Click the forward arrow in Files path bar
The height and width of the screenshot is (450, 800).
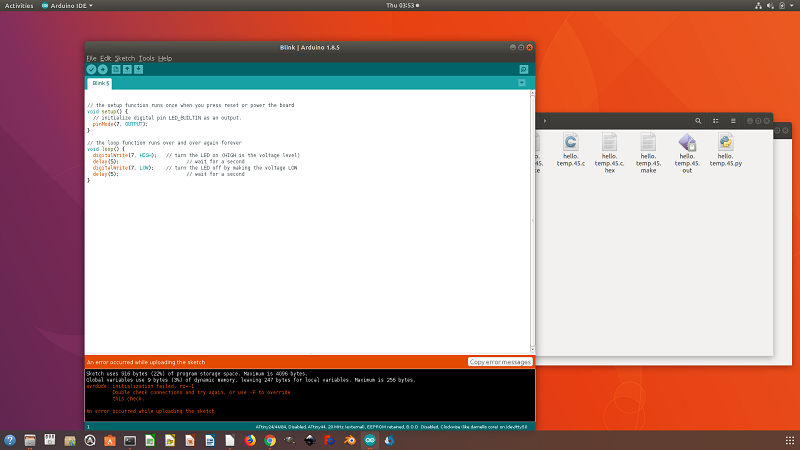[545, 121]
